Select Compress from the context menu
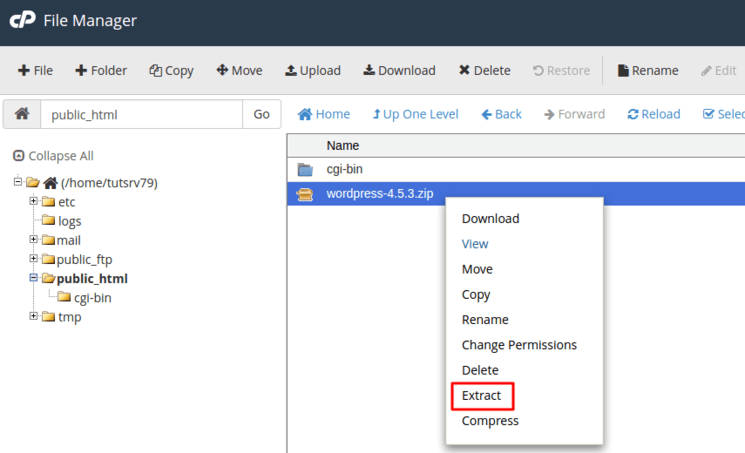Image resolution: width=745 pixels, height=453 pixels. [490, 421]
